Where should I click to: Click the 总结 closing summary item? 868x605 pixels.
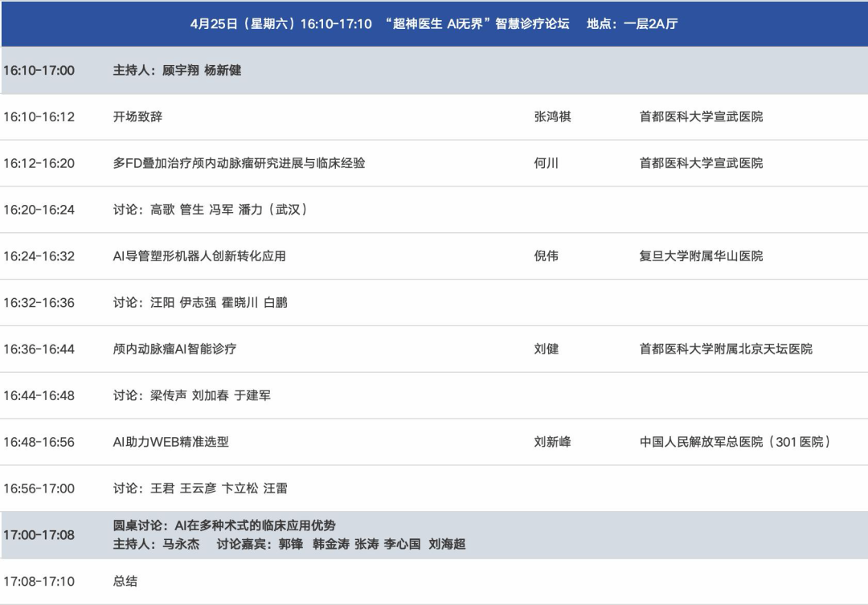pos(125,581)
